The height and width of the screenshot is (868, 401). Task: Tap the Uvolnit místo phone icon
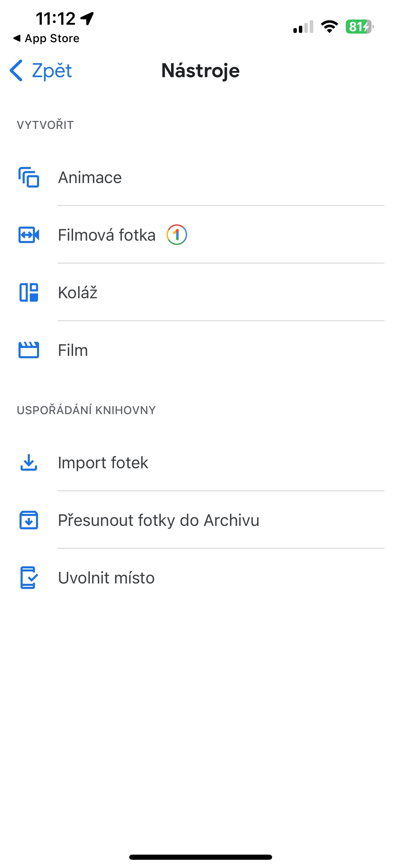click(x=29, y=578)
